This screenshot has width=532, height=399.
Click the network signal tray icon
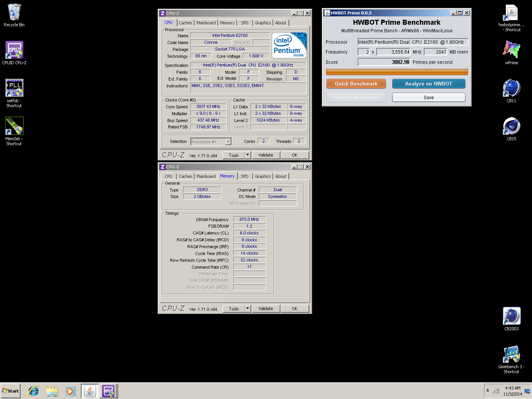(496, 391)
